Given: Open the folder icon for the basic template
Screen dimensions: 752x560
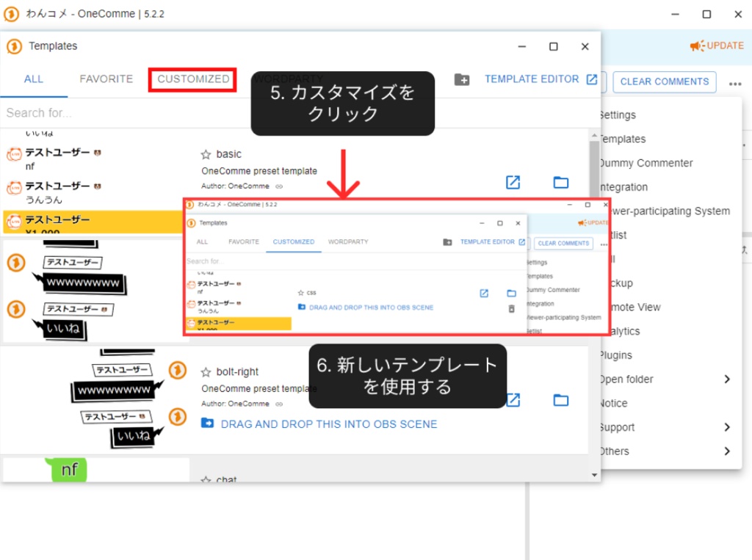Looking at the screenshot, I should [560, 182].
